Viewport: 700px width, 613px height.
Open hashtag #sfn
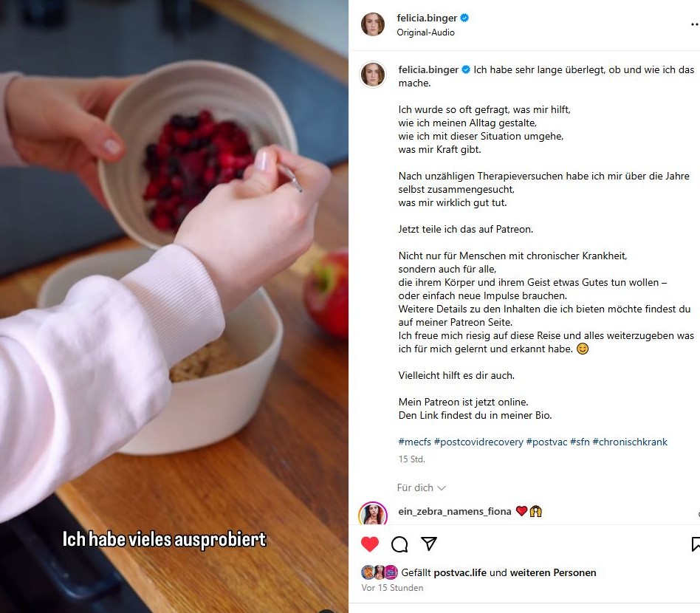click(580, 442)
